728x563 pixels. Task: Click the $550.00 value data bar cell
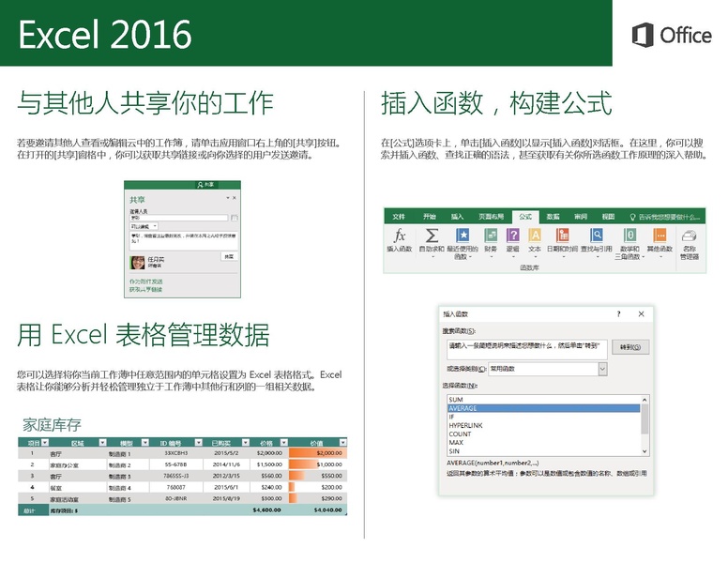click(318, 476)
